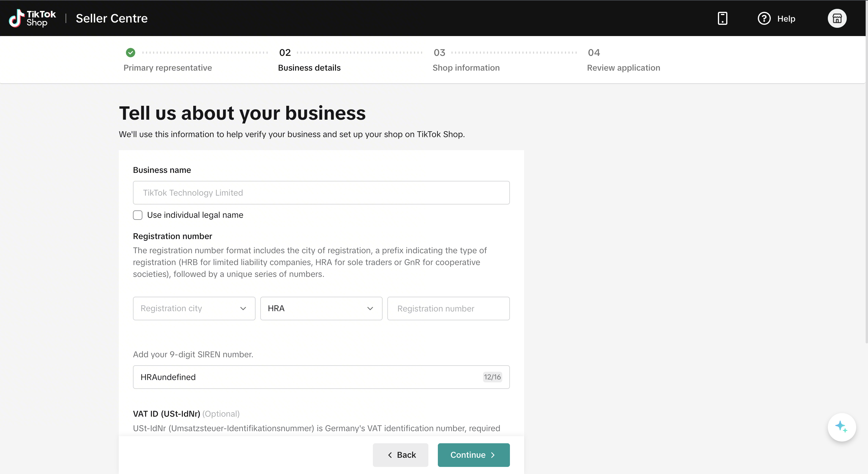Click the "Tell us about your business" heading
This screenshot has height=474, width=868.
pos(242,113)
